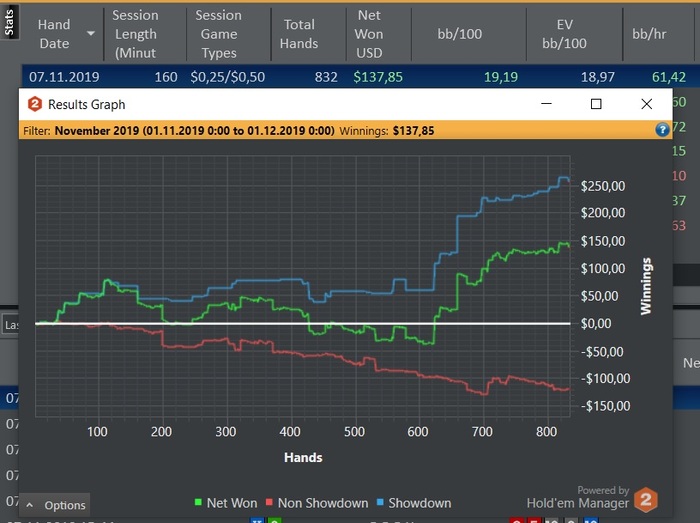Click the November 2019 filter text

(x=194, y=131)
